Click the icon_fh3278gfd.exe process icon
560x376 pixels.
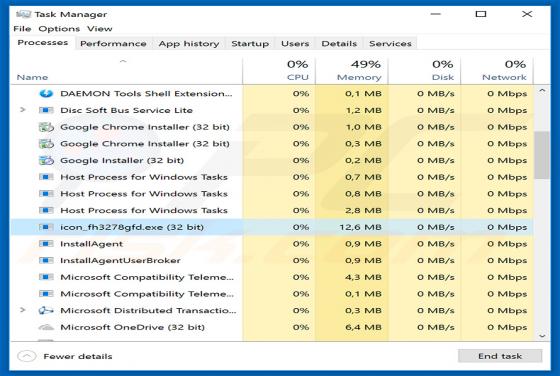[46, 227]
